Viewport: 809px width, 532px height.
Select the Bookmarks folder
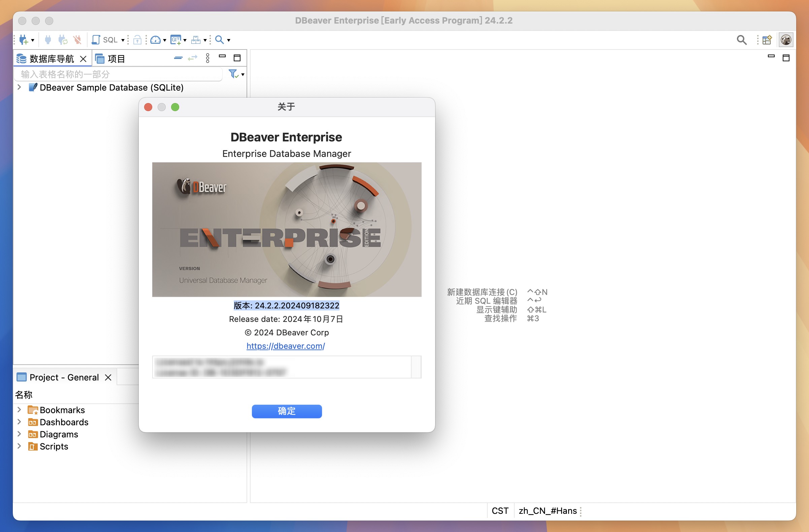click(56, 410)
